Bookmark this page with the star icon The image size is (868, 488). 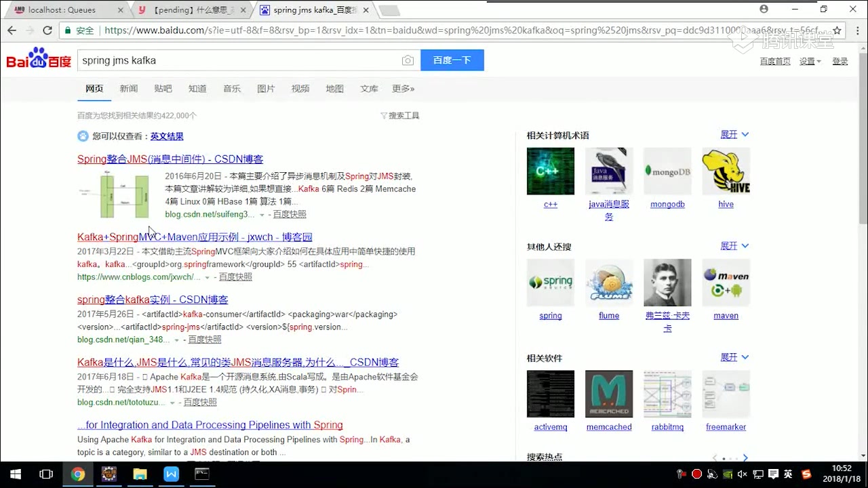pyautogui.click(x=837, y=30)
